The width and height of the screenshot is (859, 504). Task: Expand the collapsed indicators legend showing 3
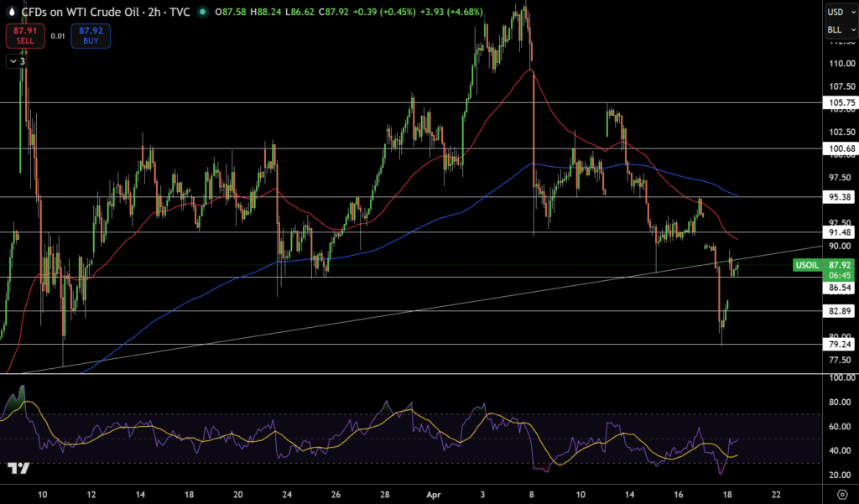pos(18,60)
